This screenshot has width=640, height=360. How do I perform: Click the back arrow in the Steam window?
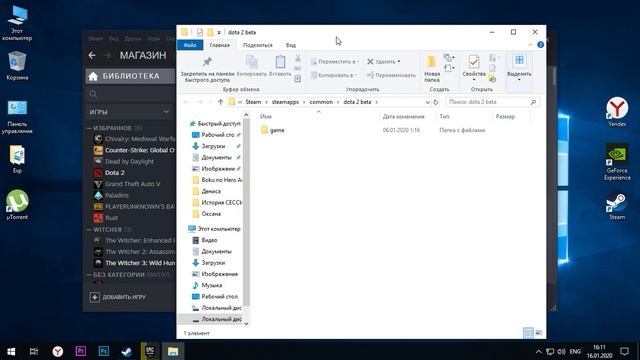(x=92, y=55)
